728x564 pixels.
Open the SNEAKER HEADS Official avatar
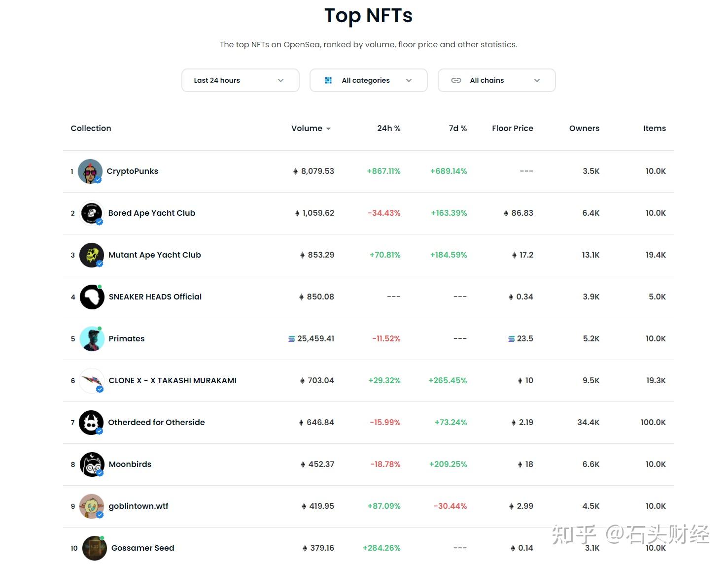point(92,297)
